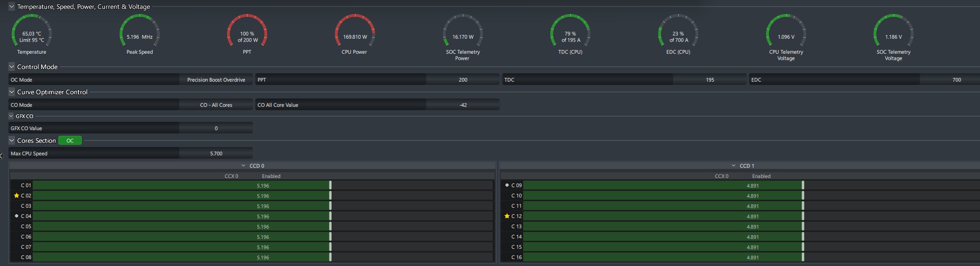Collapse the CCD 1 panel

733,166
